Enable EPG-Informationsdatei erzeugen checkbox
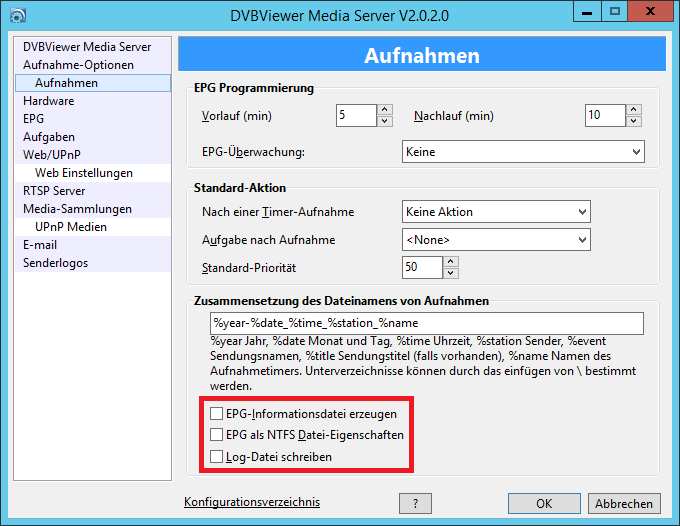 click(x=217, y=413)
